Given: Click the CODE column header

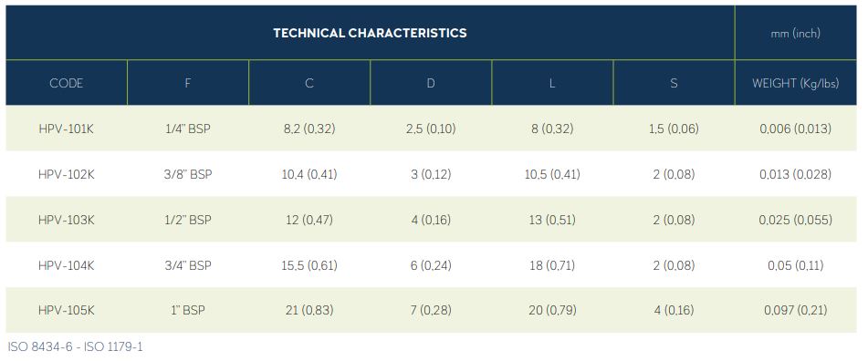Looking at the screenshot, I should 67,83.
